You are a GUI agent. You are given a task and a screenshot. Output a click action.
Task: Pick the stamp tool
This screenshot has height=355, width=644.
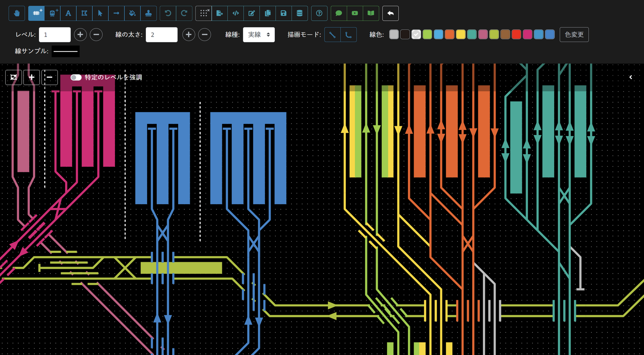pyautogui.click(x=148, y=13)
